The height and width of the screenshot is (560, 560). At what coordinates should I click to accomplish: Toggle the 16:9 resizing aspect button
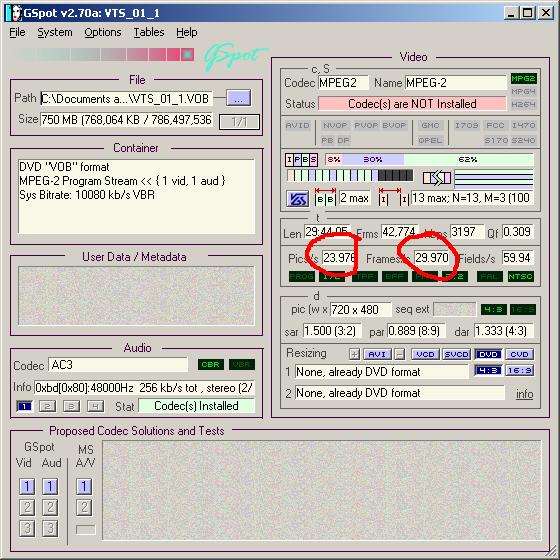click(520, 370)
